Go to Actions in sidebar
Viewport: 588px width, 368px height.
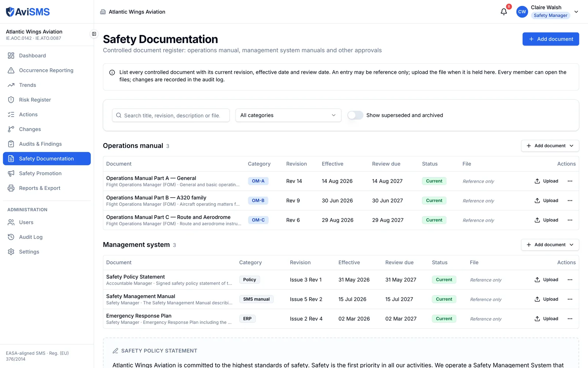point(47,114)
